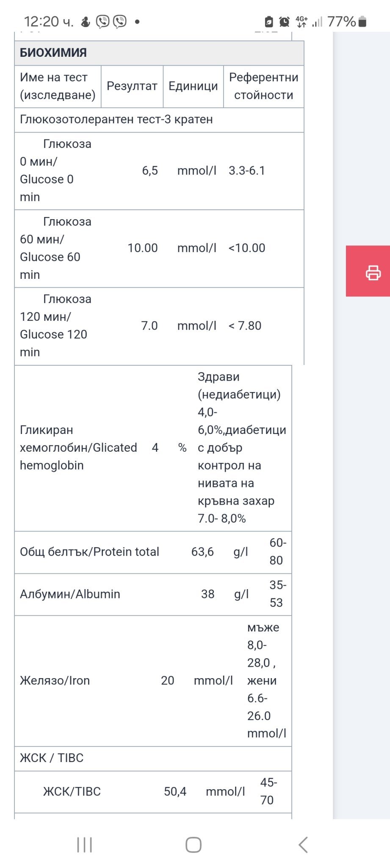The image size is (390, 868).
Task: Open the recent apps navigation button
Action: [85, 844]
